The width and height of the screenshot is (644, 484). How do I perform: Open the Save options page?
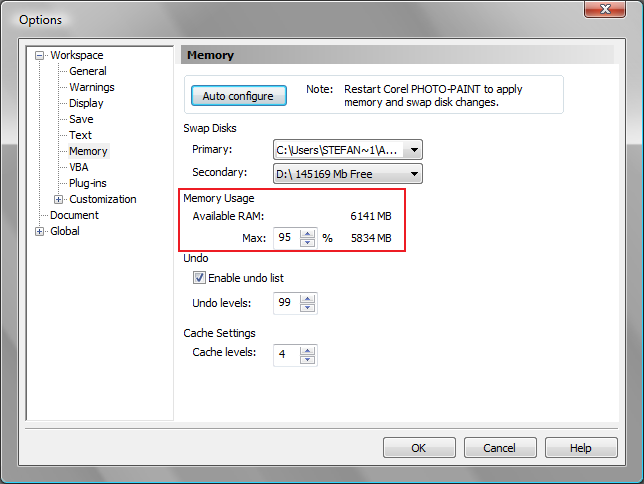(81, 119)
